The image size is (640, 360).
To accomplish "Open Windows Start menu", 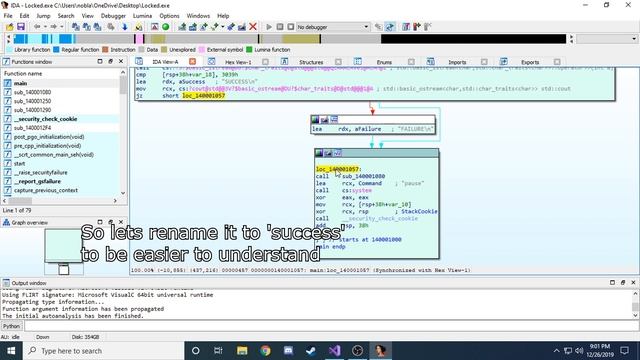I will (11, 351).
